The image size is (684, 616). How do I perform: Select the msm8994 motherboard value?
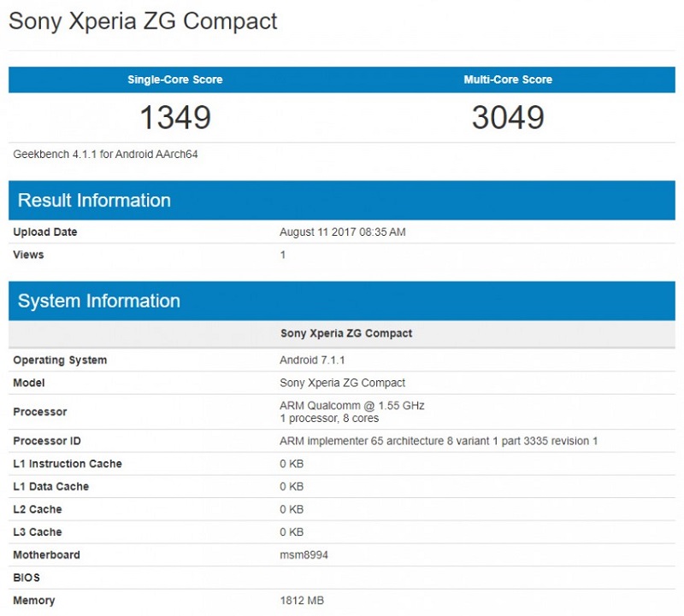coord(304,554)
